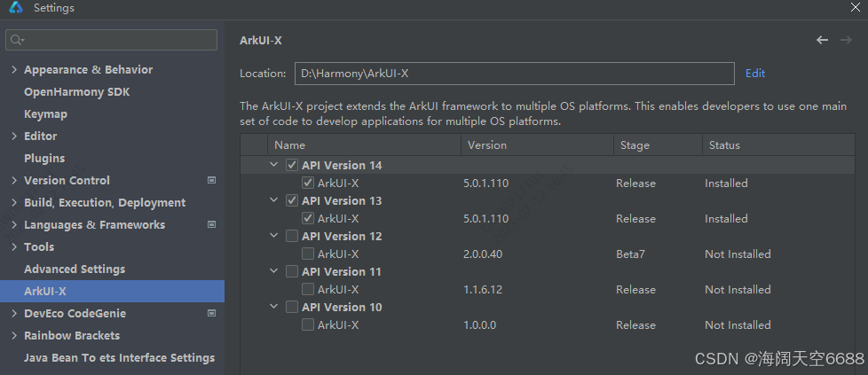Open the Keymap settings page

(x=45, y=114)
